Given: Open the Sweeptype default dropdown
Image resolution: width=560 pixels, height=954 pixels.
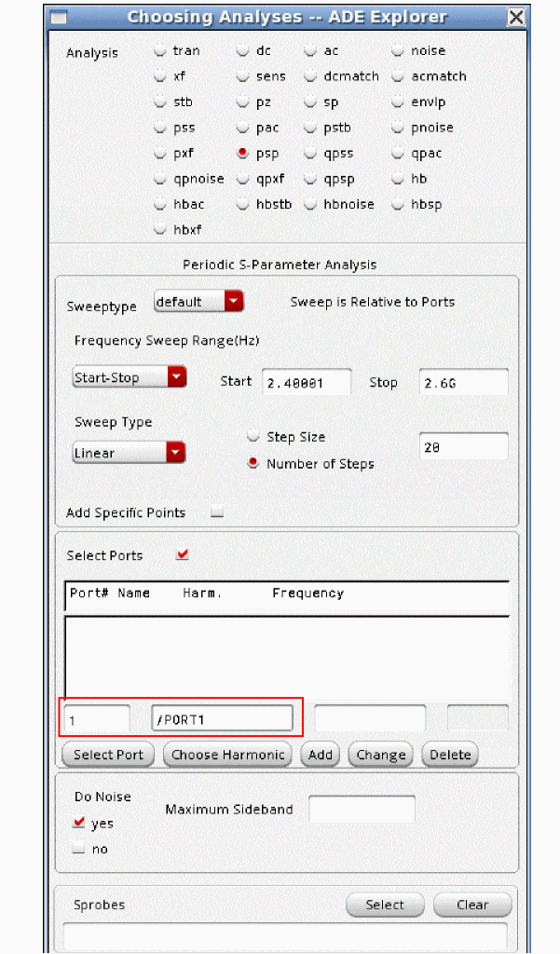Looking at the screenshot, I should click(x=198, y=302).
